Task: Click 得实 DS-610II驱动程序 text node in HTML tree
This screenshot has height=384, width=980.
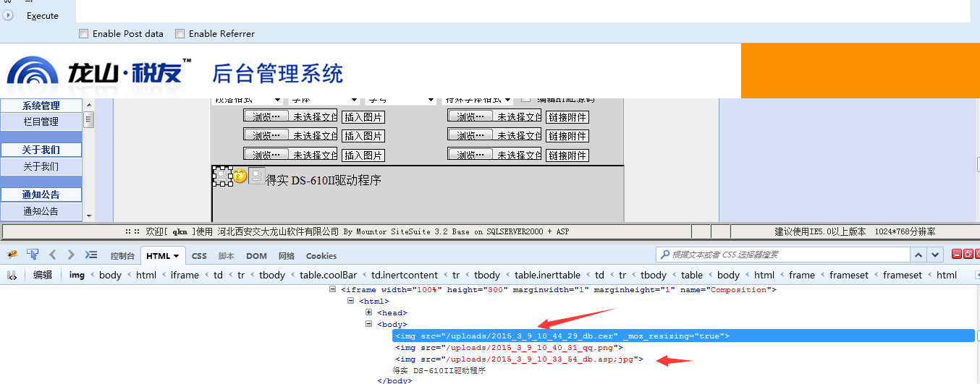Action: point(439,370)
